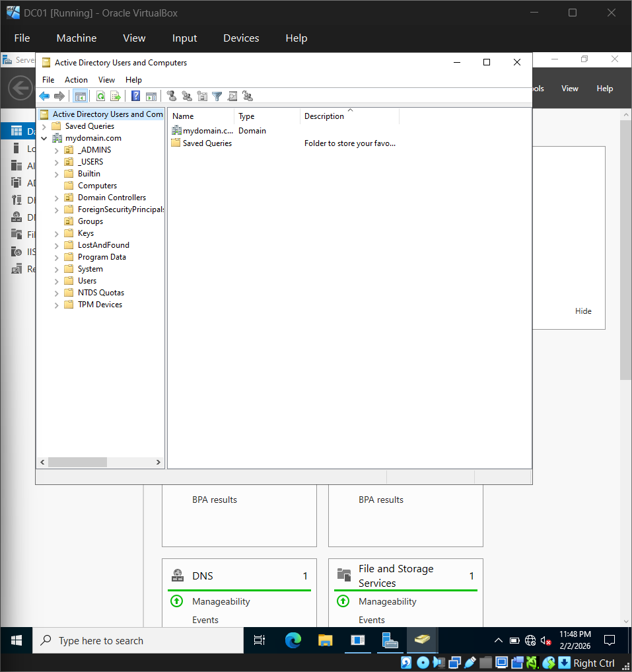Sort by the Name column header
Screen dimensions: 632x672
[x=201, y=116]
